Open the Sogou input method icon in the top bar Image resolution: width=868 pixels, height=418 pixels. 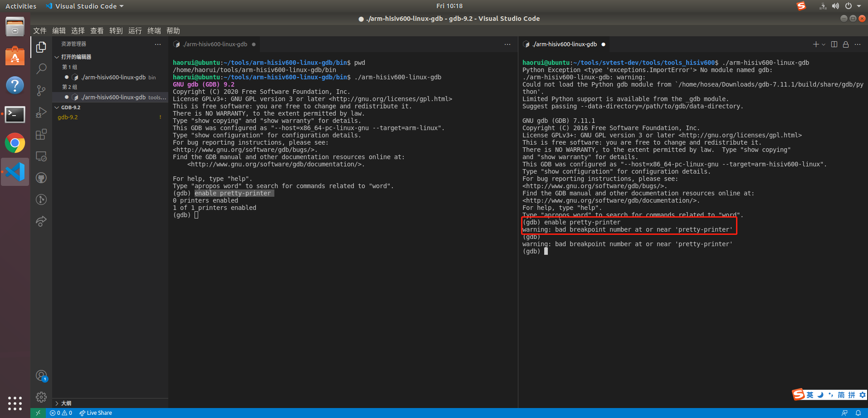(801, 6)
